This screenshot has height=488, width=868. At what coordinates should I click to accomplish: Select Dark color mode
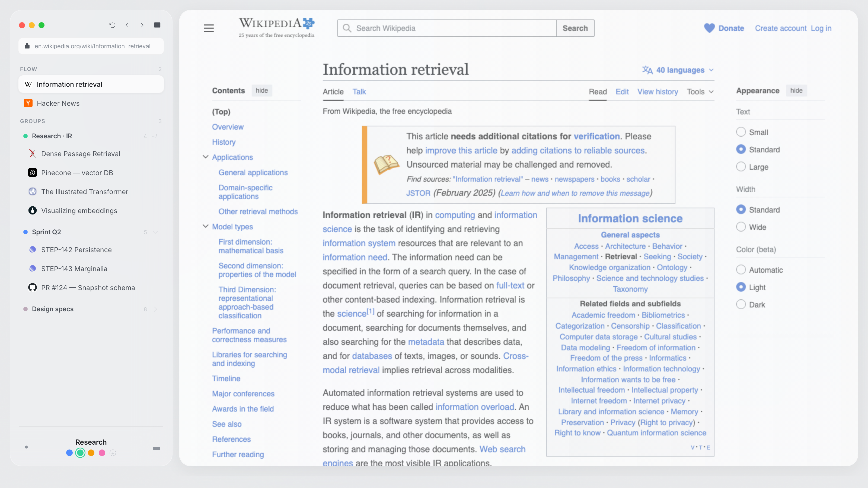pos(741,304)
